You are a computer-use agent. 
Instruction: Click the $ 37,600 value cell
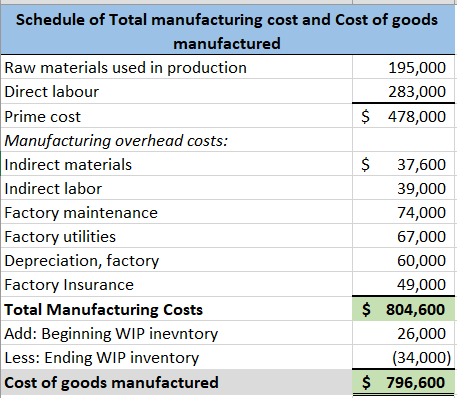click(x=403, y=164)
